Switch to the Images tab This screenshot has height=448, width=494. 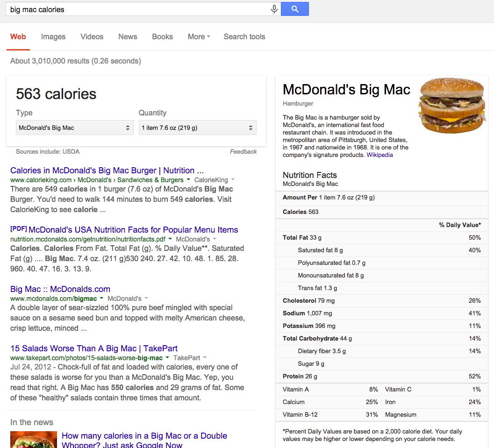click(x=53, y=37)
